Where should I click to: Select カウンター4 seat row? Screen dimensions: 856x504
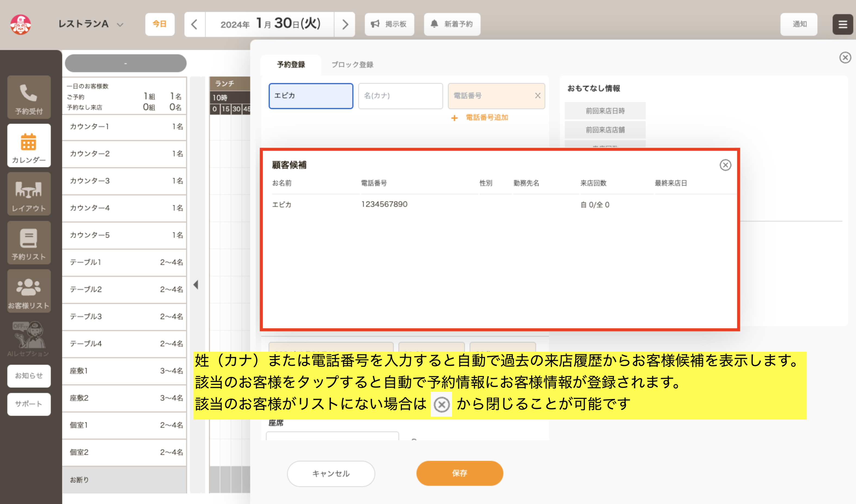coord(124,208)
